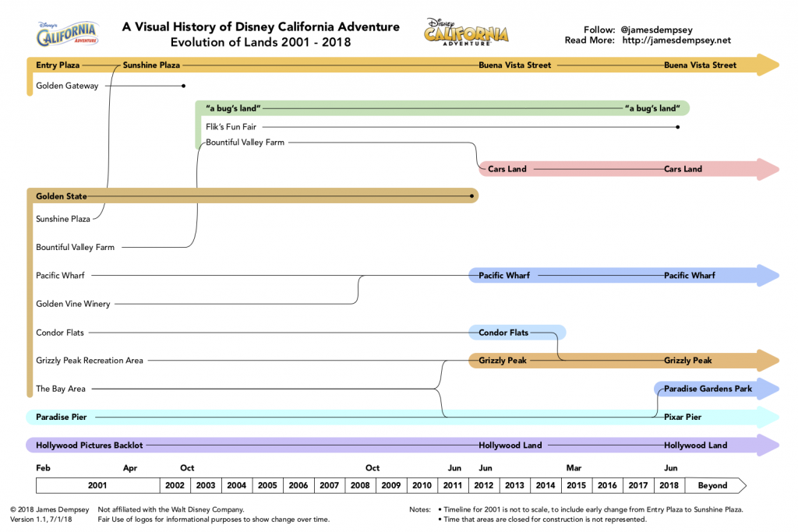The image size is (798, 532).
Task: Click the bold 'Condor Flats' in light blue pill
Action: pos(503,333)
